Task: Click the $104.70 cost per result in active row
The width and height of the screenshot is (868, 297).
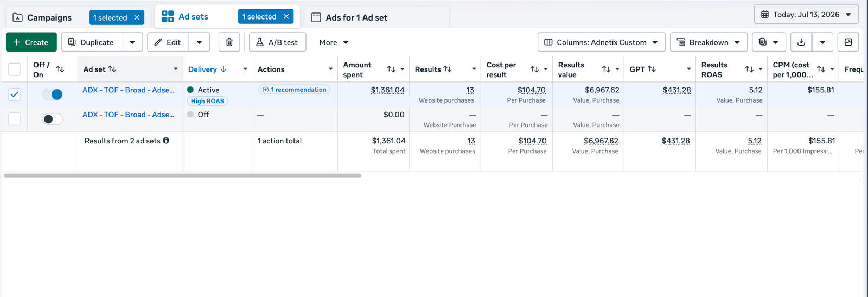Action: 532,90
